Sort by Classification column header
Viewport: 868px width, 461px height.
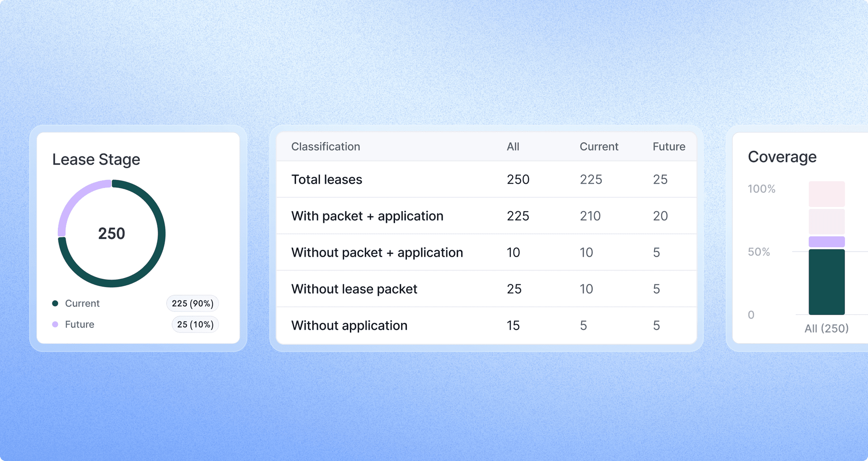click(325, 146)
